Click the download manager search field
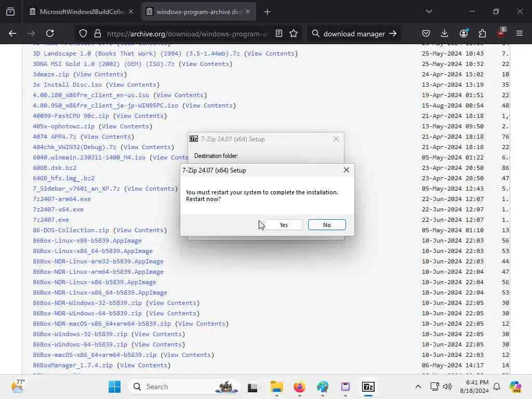 click(354, 34)
